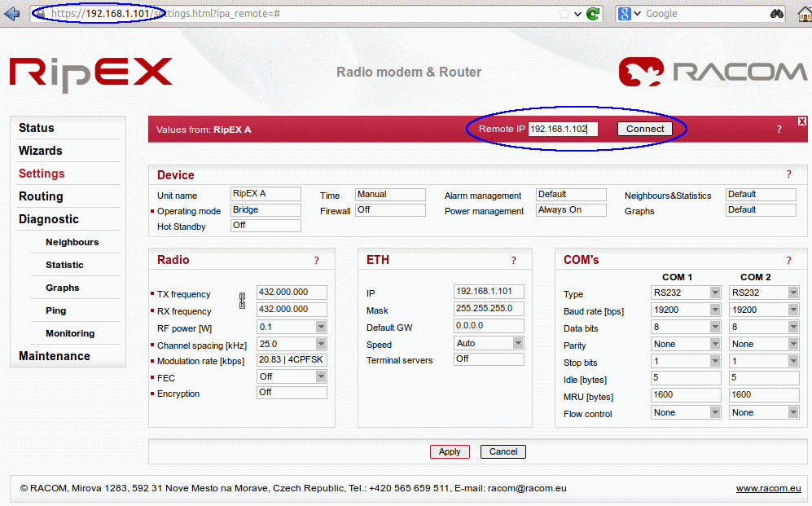The height and width of the screenshot is (506, 812).
Task: Click the TX frequency field
Action: point(292,292)
